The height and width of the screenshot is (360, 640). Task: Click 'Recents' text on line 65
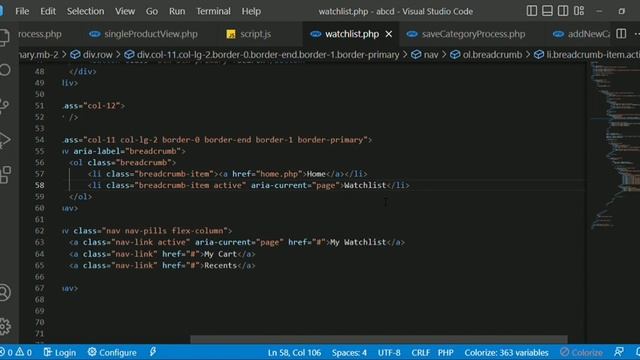(x=220, y=265)
